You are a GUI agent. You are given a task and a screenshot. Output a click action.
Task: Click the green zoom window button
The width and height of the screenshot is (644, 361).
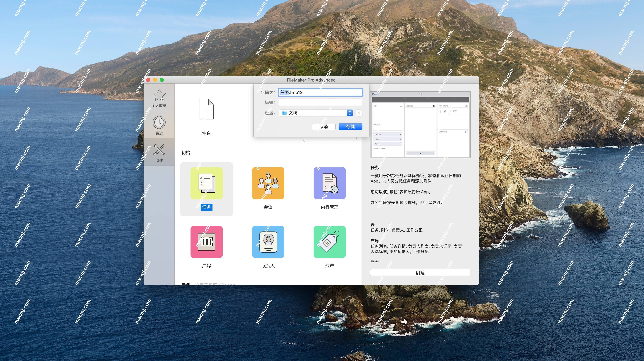(x=162, y=80)
